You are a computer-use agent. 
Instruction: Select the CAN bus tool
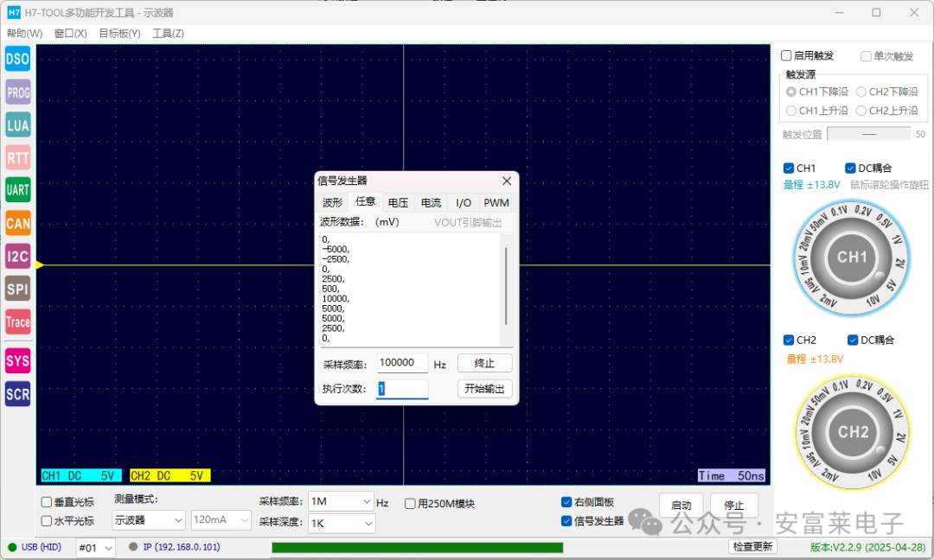pos(17,223)
